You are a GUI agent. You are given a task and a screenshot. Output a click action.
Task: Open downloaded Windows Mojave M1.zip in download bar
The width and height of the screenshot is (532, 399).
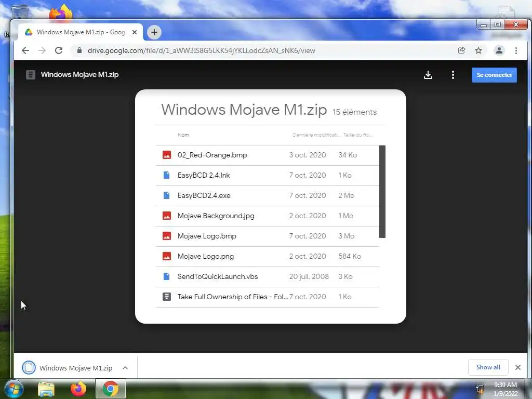(x=67, y=368)
